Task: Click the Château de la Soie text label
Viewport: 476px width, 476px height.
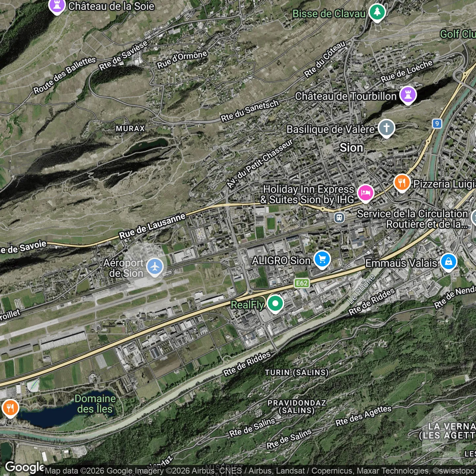Action: click(x=111, y=6)
